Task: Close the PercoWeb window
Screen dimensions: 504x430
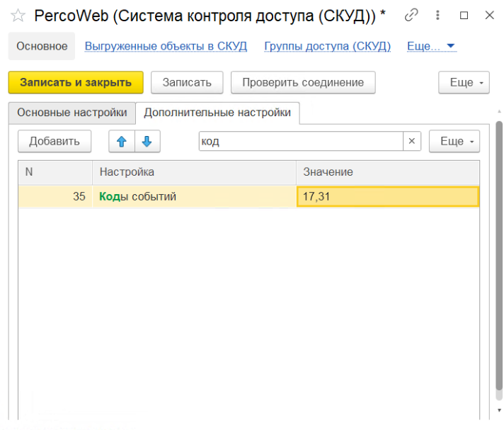Action: tap(489, 15)
